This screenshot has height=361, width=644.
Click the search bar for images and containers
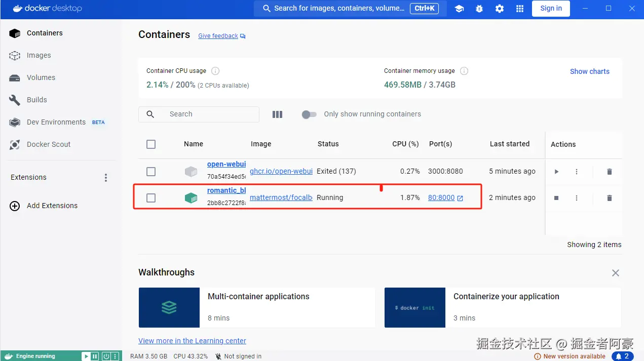(350, 9)
